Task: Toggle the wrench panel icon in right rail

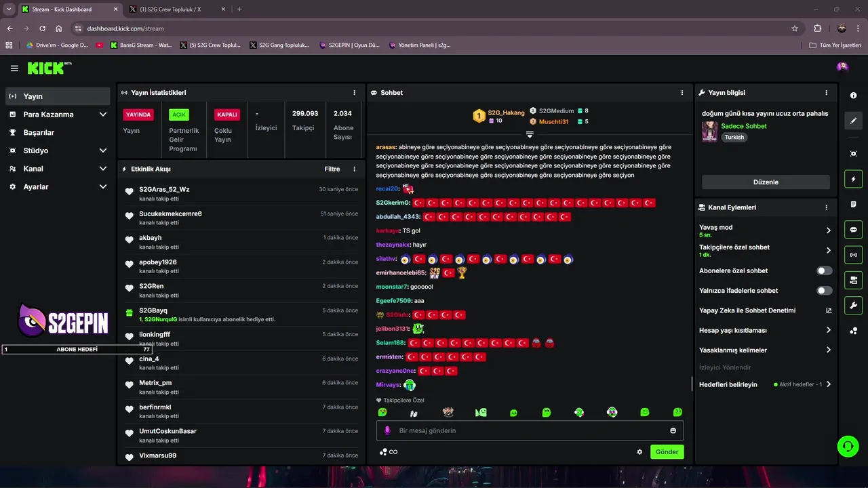Action: point(853,305)
